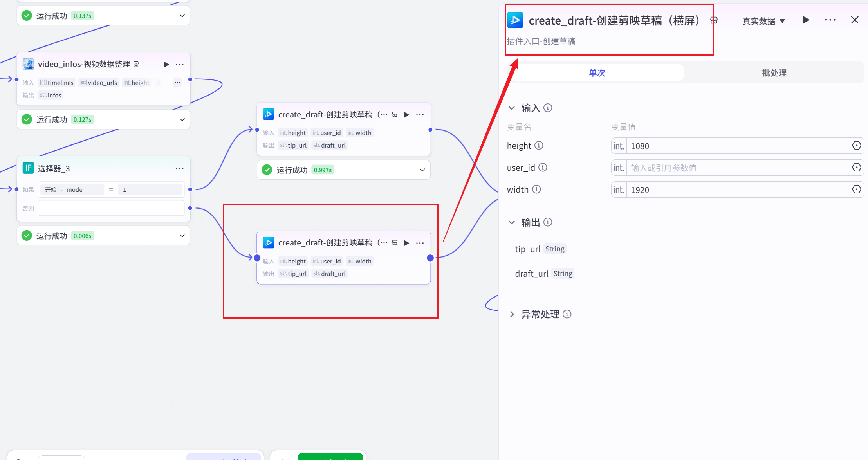Select the 单次 tab
This screenshot has width=868, height=460.
pos(596,73)
